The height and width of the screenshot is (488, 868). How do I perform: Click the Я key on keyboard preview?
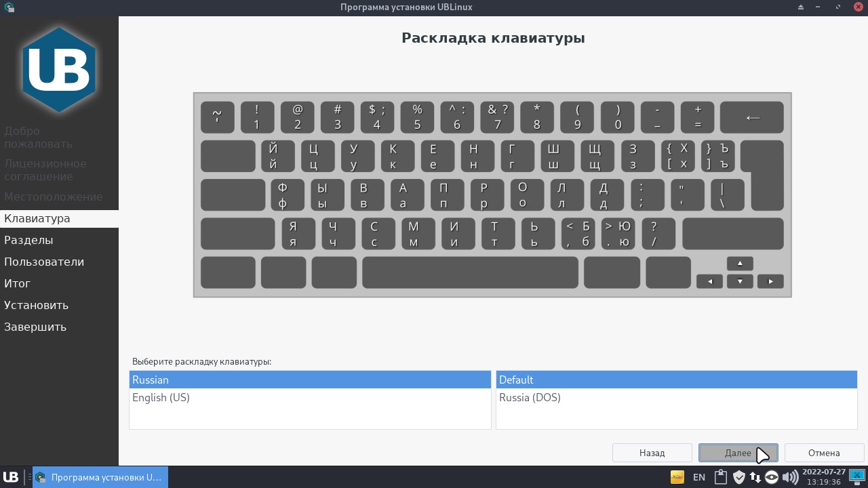tap(298, 234)
